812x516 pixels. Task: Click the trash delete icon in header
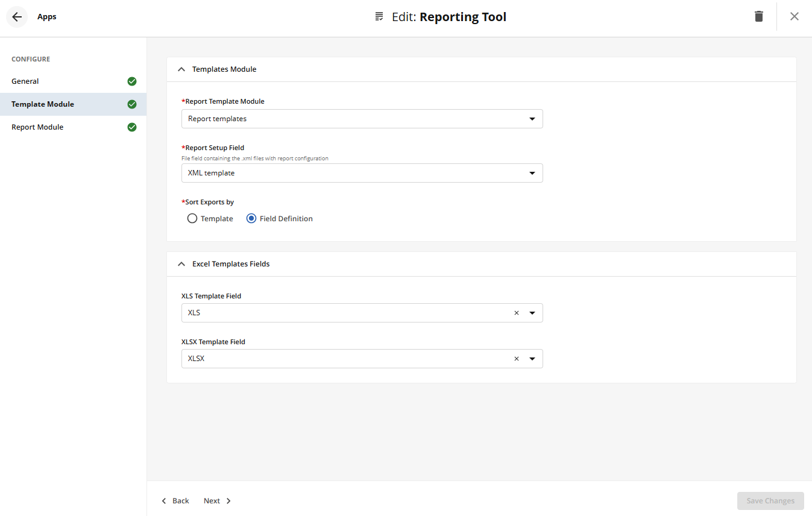pos(759,16)
